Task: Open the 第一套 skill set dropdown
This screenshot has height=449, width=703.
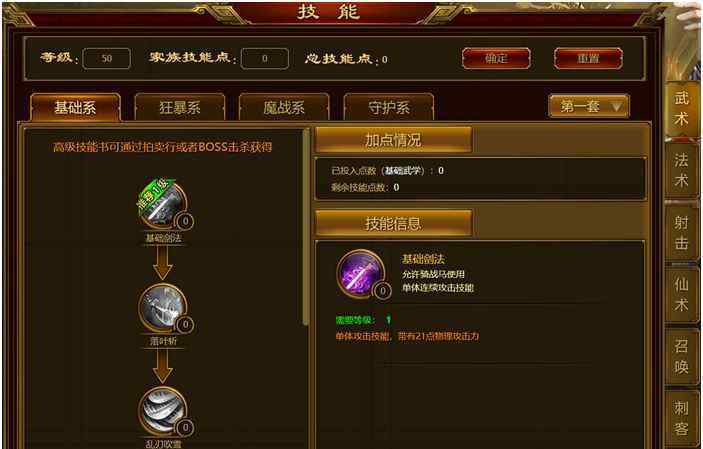Action: coord(589,106)
